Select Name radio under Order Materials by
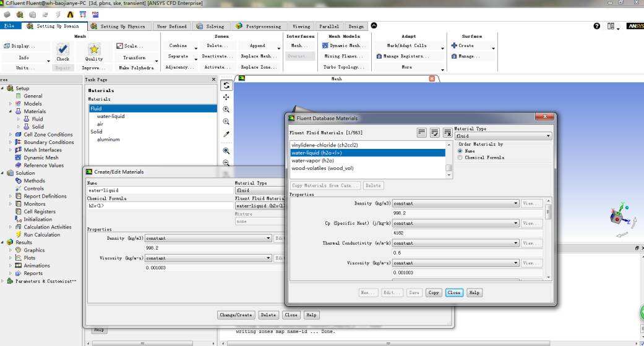Viewport: 644px width, 346px height. click(x=460, y=151)
